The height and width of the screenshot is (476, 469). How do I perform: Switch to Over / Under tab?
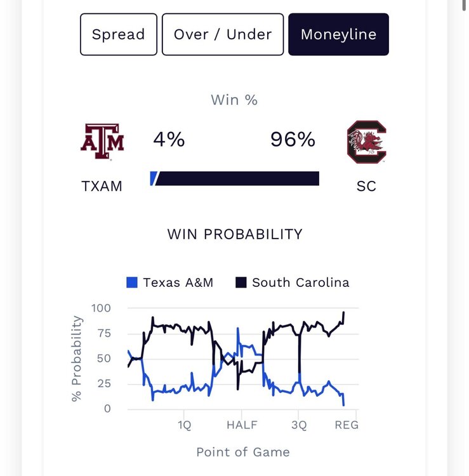pyautogui.click(x=222, y=34)
